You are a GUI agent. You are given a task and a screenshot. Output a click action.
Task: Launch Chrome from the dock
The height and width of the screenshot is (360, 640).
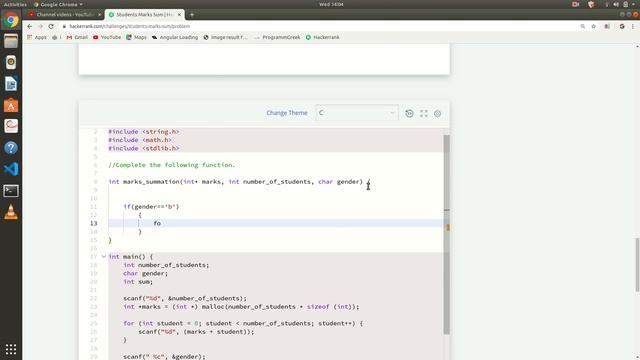click(11, 20)
